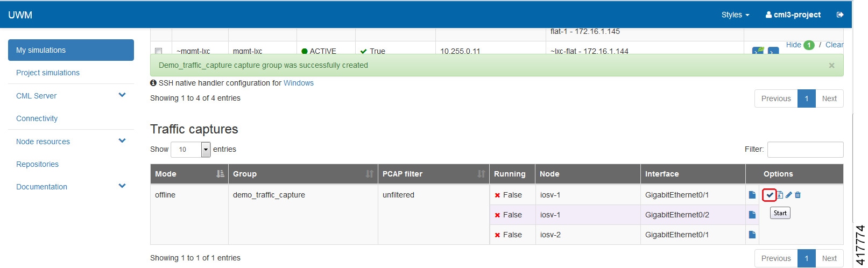Click Next in Traffic captures pagination
This screenshot has height=268, width=868.
829,258
